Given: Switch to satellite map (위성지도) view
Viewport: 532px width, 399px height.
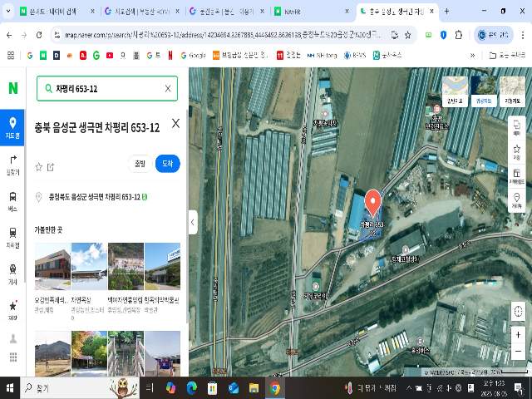Looking at the screenshot, I should click(x=481, y=91).
